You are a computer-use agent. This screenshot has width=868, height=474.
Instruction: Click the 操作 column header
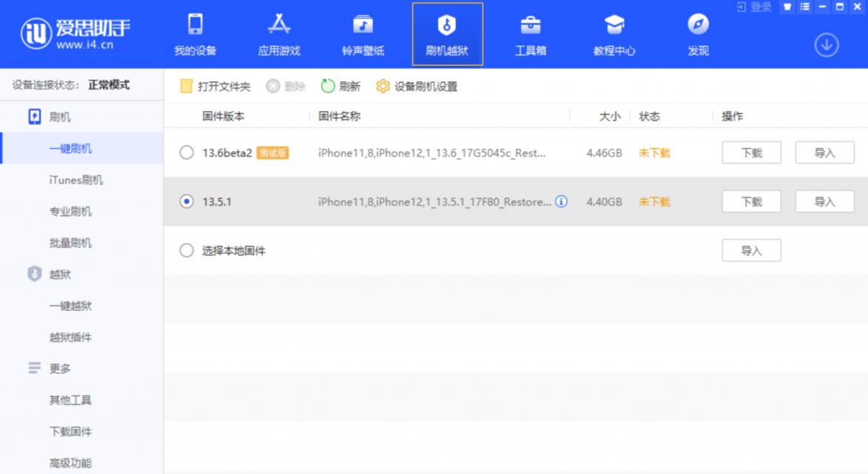(733, 116)
